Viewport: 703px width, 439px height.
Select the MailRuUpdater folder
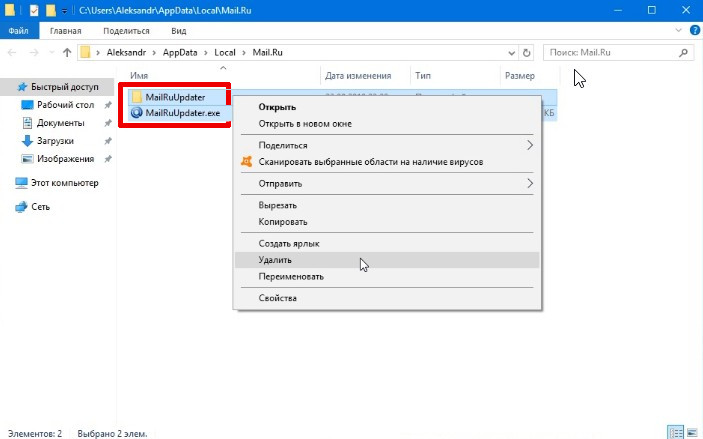click(x=175, y=97)
